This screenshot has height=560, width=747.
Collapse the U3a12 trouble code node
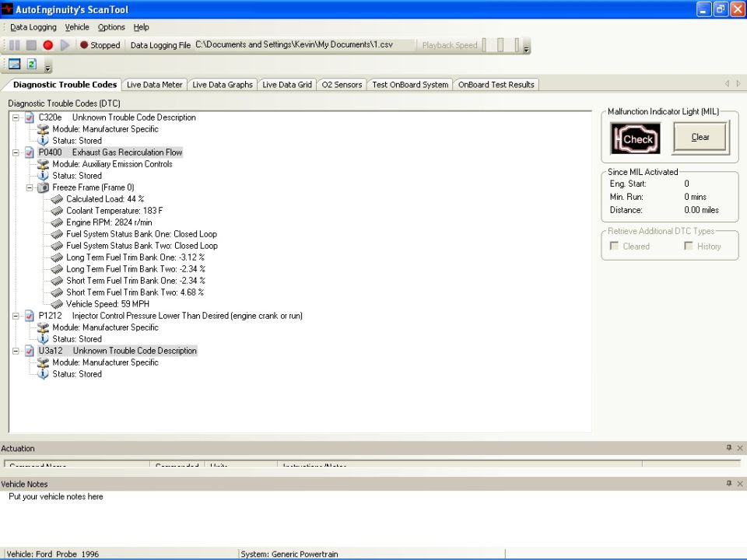coord(16,352)
